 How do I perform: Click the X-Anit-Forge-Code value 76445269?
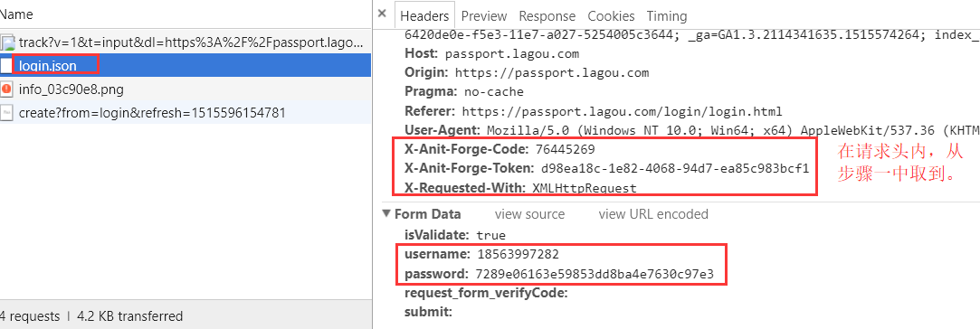pos(565,150)
